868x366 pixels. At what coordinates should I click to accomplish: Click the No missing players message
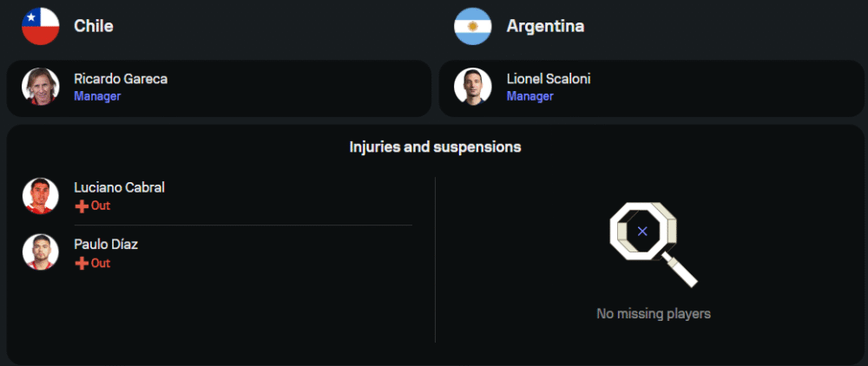coord(653,314)
